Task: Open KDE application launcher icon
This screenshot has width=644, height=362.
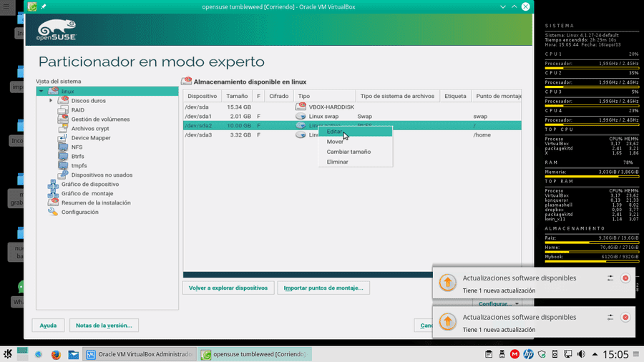Action: (8, 354)
